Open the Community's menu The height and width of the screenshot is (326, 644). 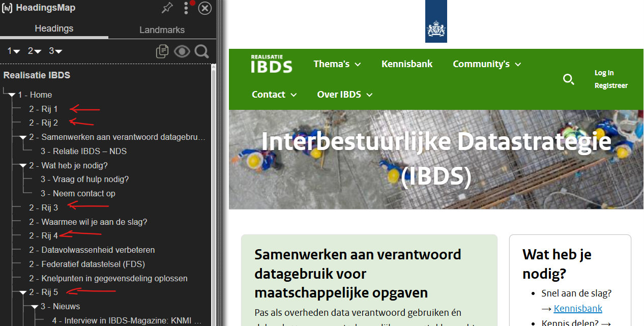coord(487,64)
